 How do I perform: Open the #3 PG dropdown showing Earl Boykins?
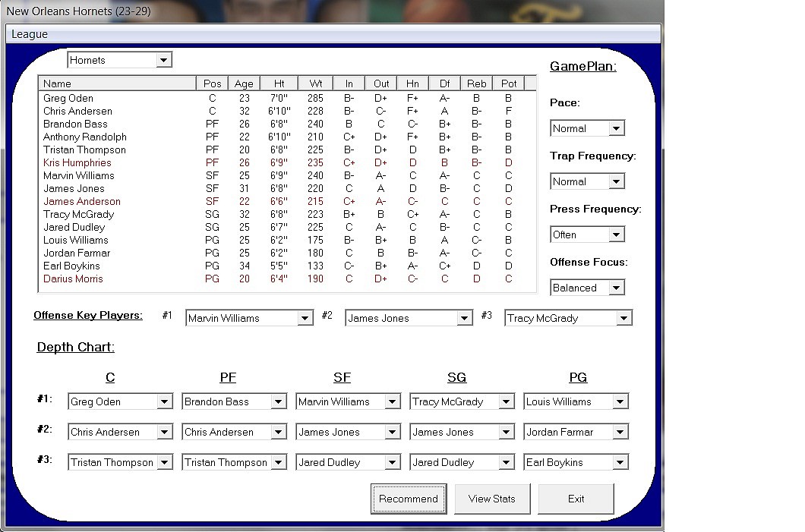(x=576, y=462)
